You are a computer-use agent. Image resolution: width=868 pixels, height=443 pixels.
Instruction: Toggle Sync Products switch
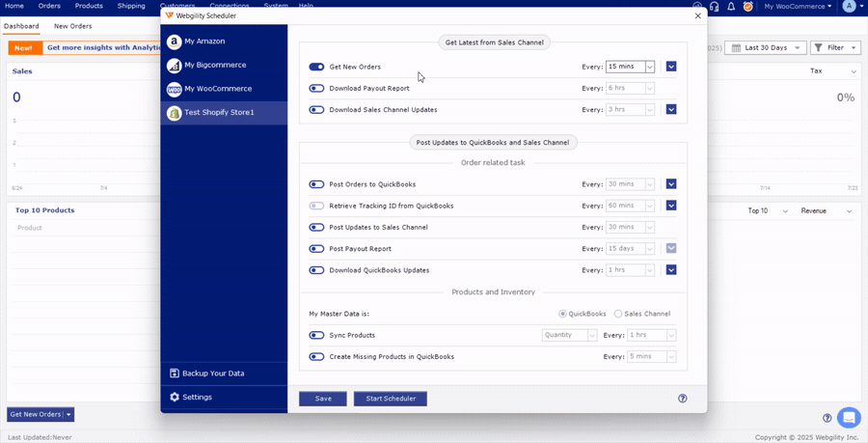click(316, 335)
